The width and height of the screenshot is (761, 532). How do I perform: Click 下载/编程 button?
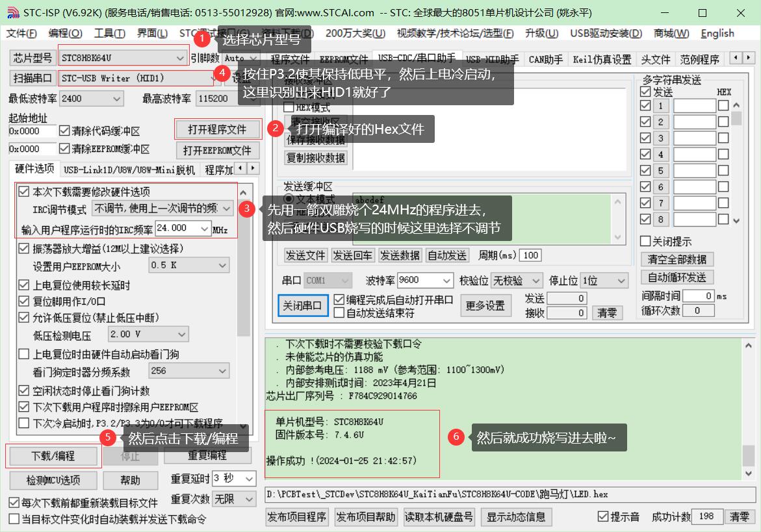coord(53,456)
